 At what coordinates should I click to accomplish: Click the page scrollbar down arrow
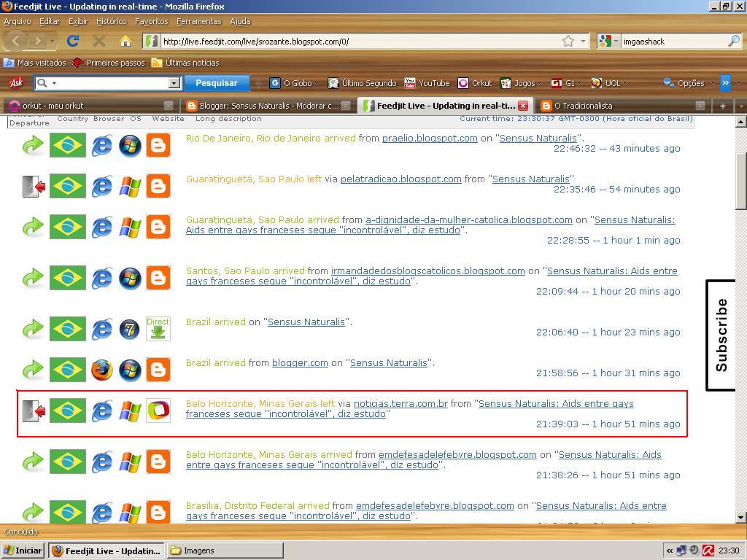coord(741,517)
